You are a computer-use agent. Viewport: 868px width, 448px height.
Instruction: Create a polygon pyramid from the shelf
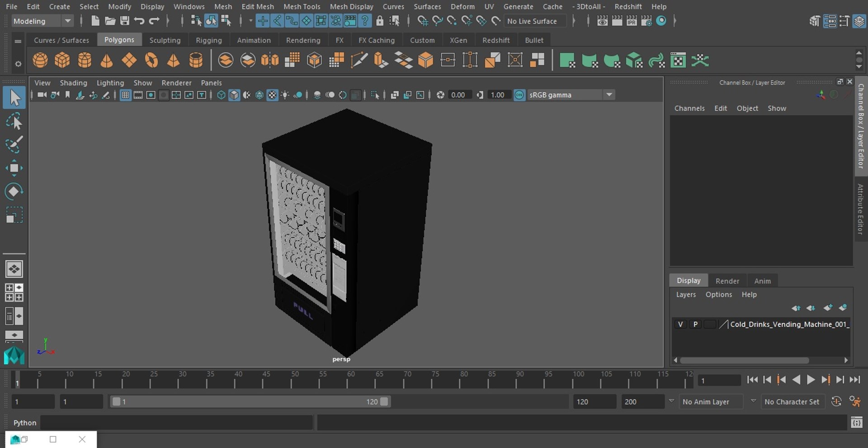click(x=174, y=60)
